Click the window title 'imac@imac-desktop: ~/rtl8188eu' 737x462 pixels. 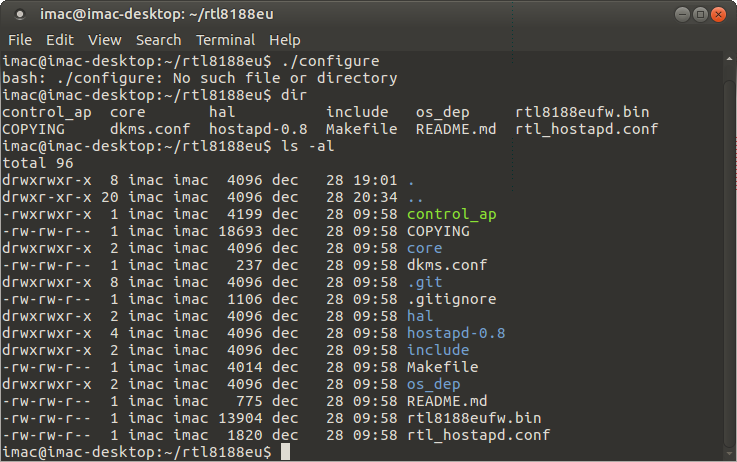tap(157, 15)
